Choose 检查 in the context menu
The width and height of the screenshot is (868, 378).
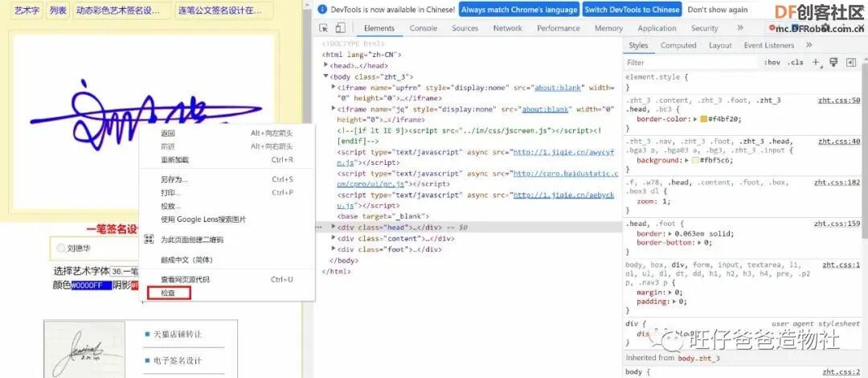[x=168, y=293]
